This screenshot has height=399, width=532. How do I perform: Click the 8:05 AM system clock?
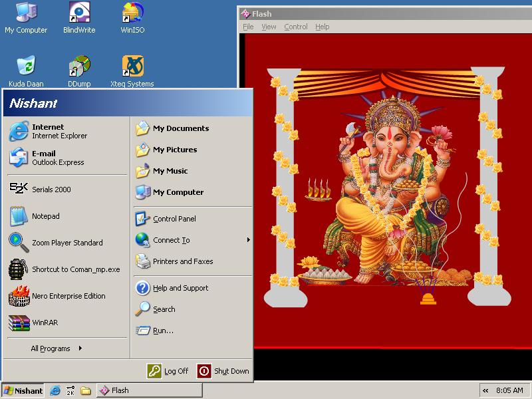pyautogui.click(x=509, y=390)
